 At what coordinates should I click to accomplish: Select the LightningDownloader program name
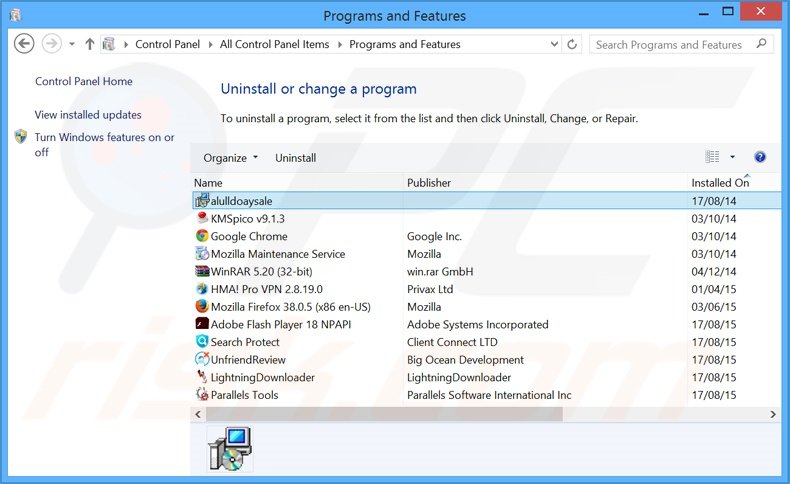coord(262,377)
